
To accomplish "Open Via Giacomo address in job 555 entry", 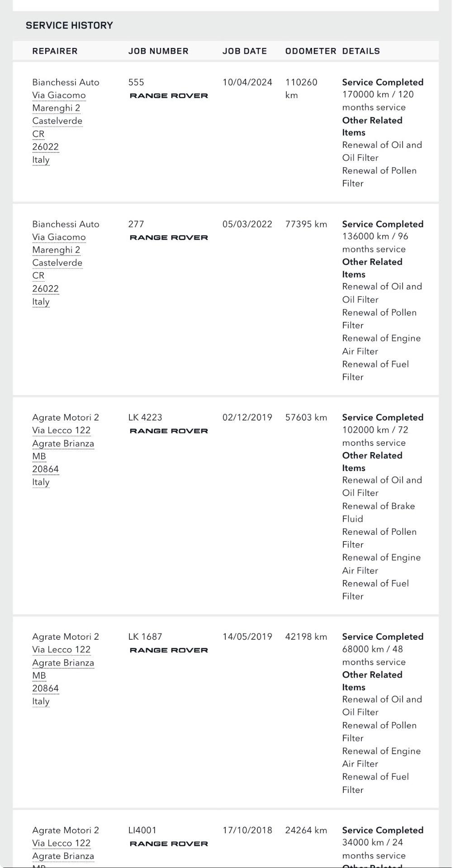I will click(59, 95).
